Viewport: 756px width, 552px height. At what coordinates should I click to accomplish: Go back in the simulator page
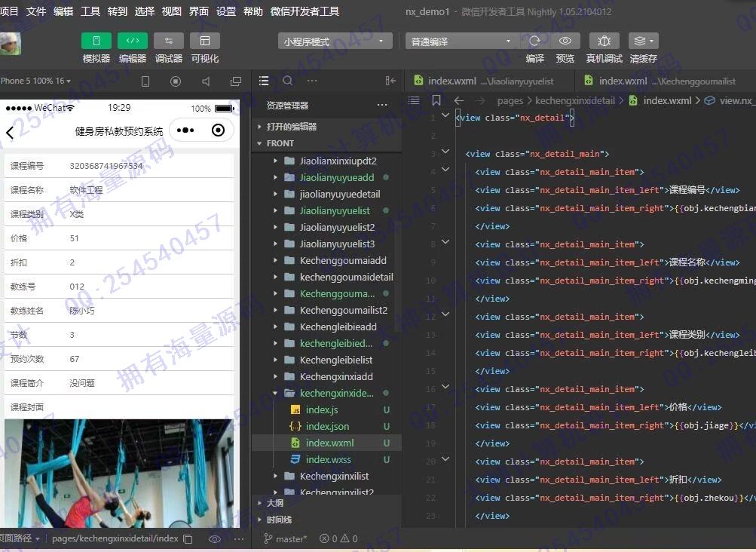(x=10, y=132)
